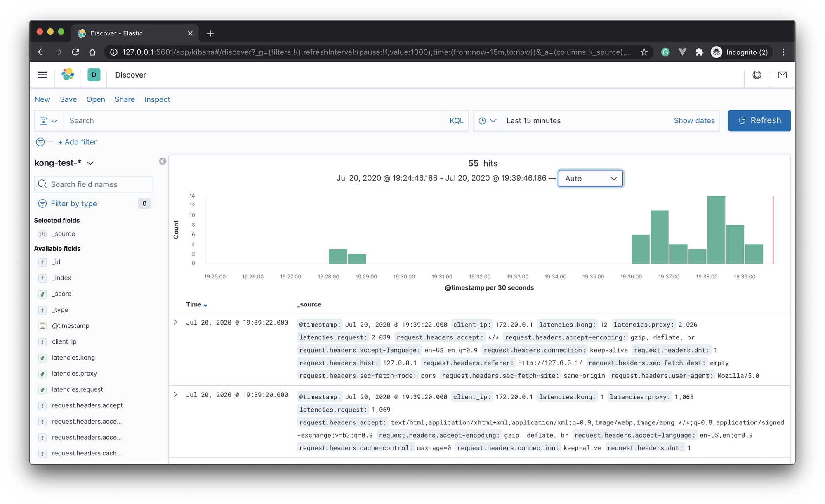825x504 pixels.
Task: Open the help menu in the top bar
Action: point(757,75)
